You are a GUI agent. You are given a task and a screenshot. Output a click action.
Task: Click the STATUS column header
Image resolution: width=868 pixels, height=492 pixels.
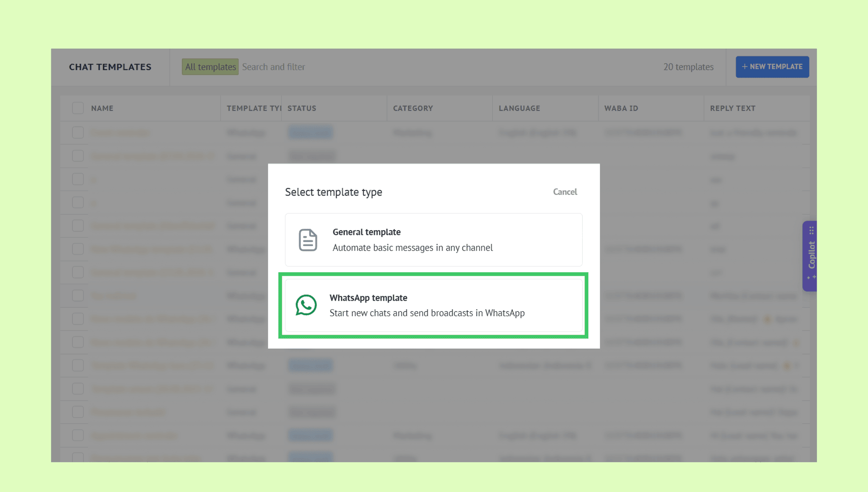pos(302,108)
